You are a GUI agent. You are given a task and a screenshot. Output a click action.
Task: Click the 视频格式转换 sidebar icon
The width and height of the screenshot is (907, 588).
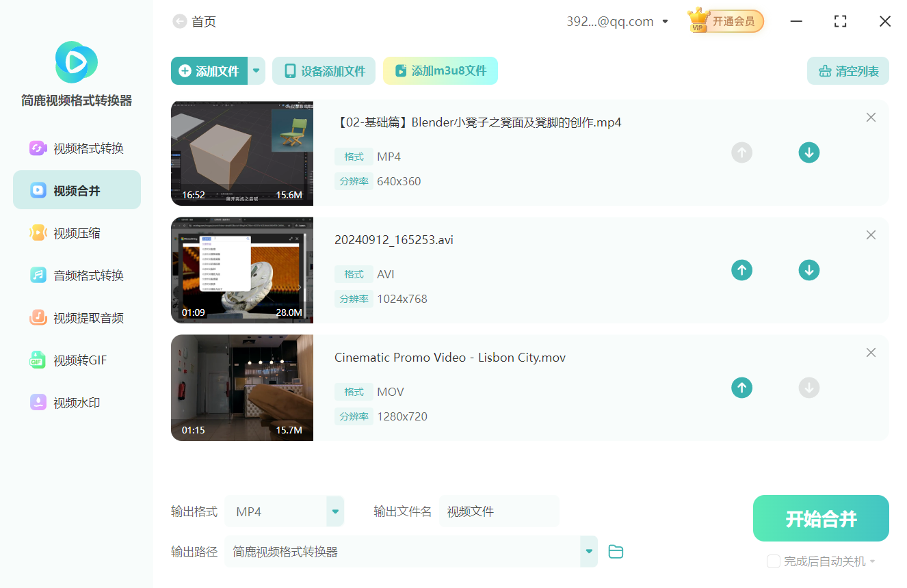tap(38, 148)
